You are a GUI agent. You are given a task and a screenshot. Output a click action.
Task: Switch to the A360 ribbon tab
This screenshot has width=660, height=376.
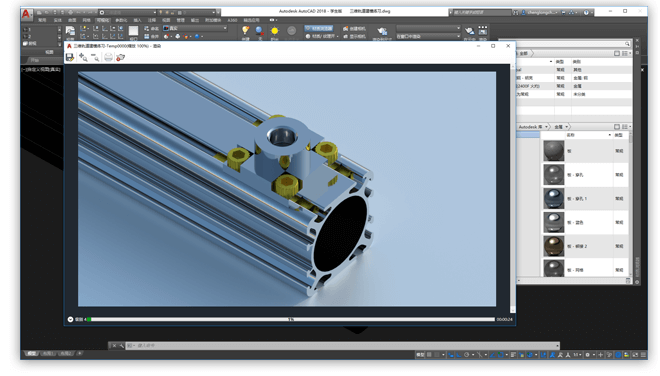click(x=232, y=20)
